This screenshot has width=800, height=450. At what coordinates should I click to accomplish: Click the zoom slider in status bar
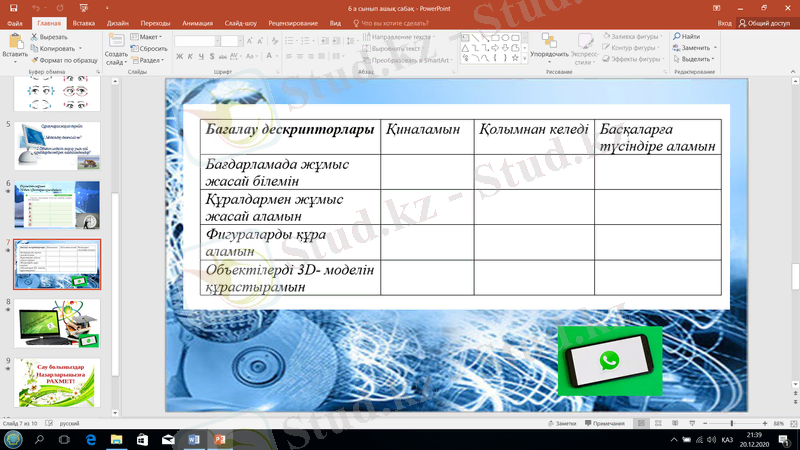coord(732,424)
